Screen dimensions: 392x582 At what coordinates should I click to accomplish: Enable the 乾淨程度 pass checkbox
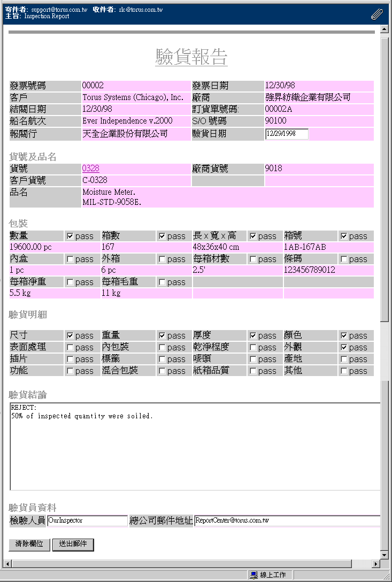[253, 347]
